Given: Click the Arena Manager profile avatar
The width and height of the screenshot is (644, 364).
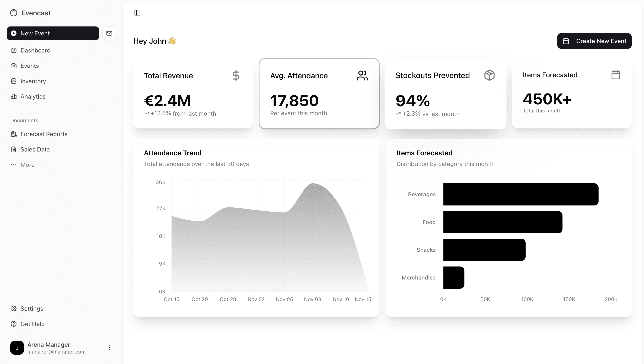Looking at the screenshot, I should (17, 348).
